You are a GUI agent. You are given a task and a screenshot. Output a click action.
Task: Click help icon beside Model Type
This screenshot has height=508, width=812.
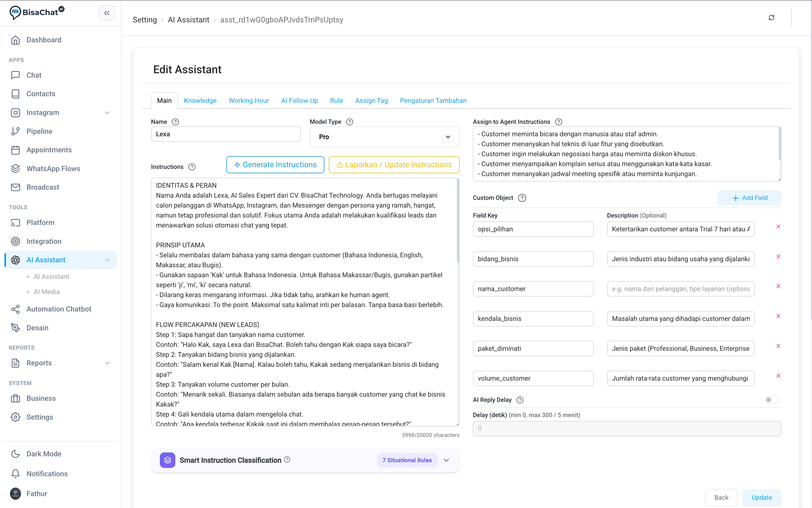(350, 122)
